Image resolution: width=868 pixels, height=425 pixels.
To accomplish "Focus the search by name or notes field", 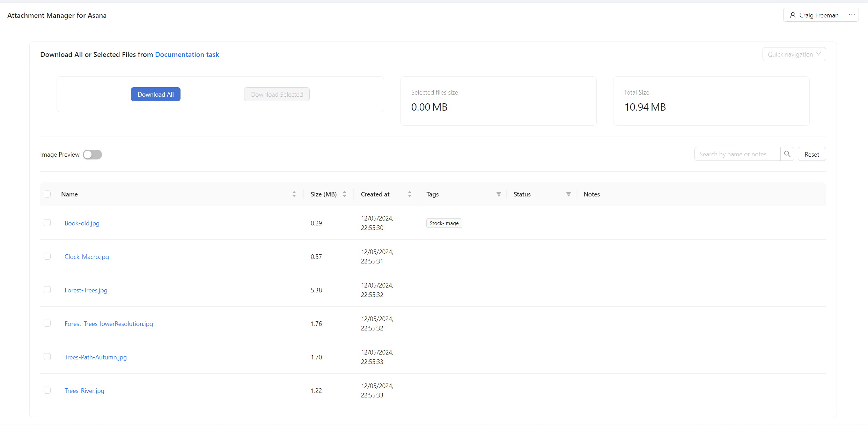I will click(737, 154).
